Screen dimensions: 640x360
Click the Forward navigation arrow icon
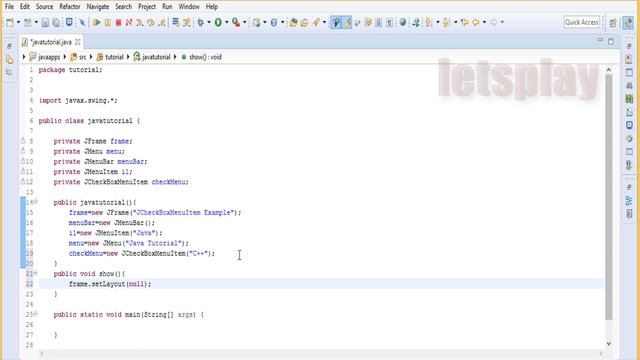click(x=494, y=22)
